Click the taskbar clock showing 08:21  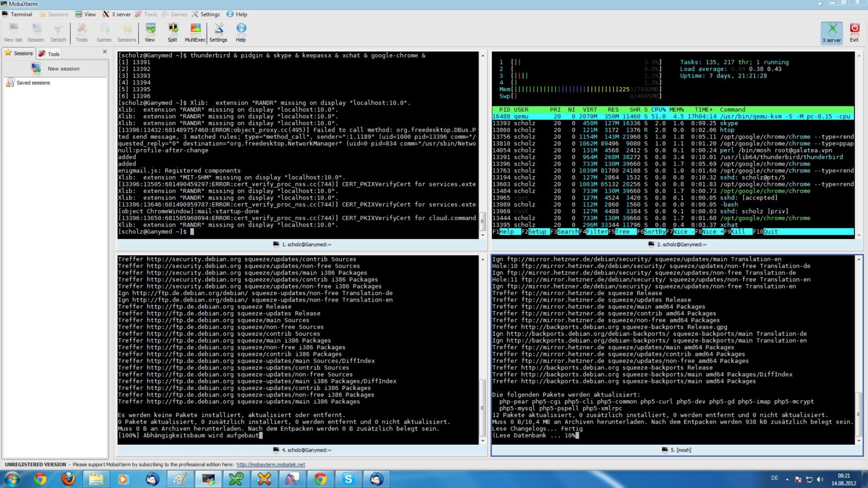pyautogui.click(x=844, y=479)
